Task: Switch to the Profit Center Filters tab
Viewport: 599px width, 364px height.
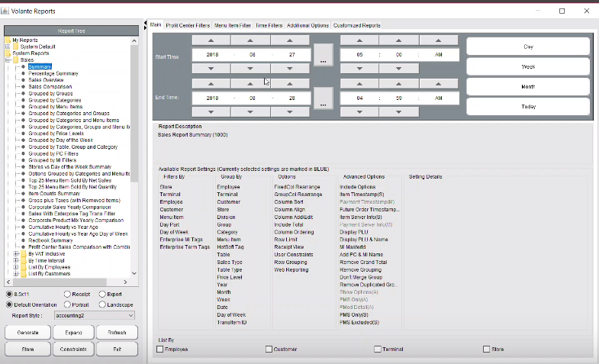Action: point(188,25)
